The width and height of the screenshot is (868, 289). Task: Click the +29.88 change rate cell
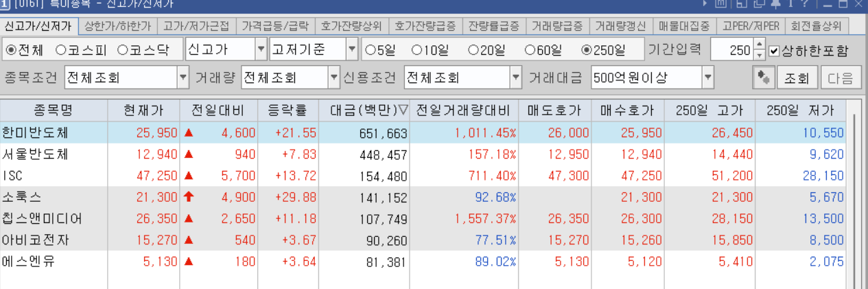tap(288, 197)
